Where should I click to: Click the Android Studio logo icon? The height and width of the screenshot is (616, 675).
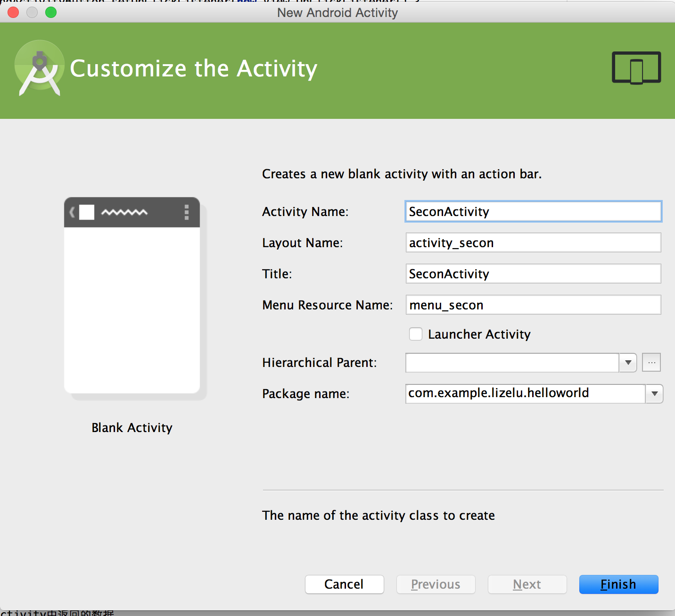coord(40,68)
